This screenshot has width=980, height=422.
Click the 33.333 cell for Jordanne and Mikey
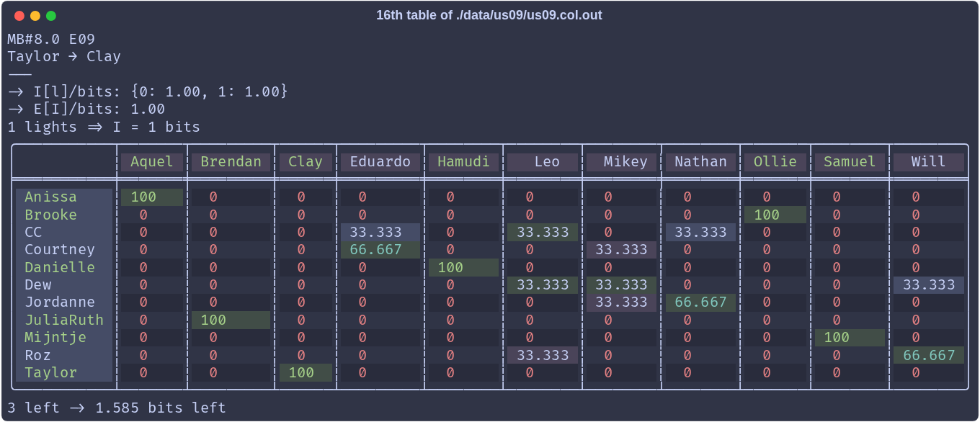click(x=621, y=302)
